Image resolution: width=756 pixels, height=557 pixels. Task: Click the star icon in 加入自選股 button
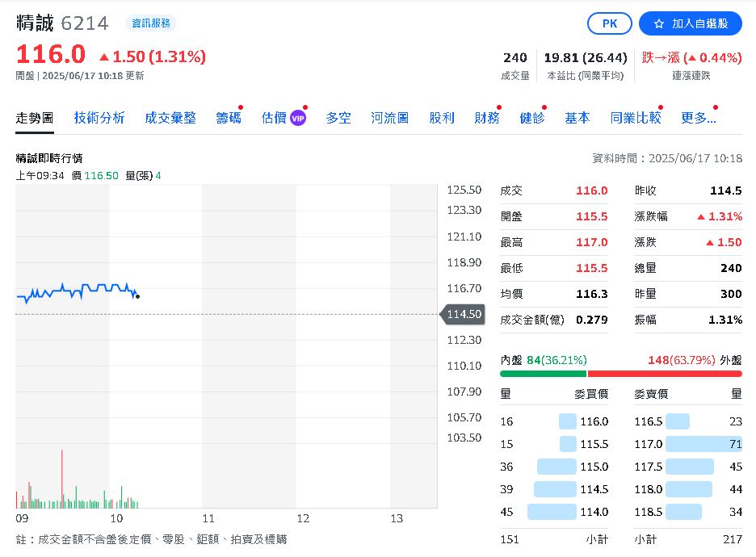click(658, 23)
